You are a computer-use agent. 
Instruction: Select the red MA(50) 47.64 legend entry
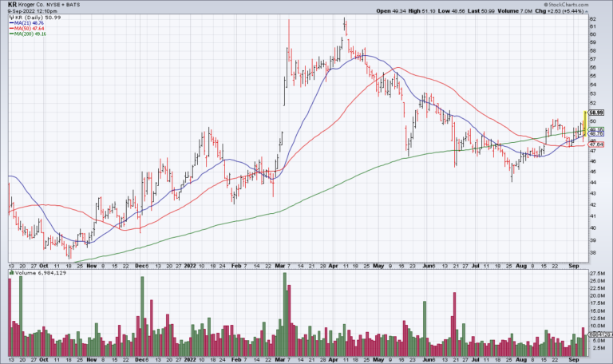(x=26, y=29)
